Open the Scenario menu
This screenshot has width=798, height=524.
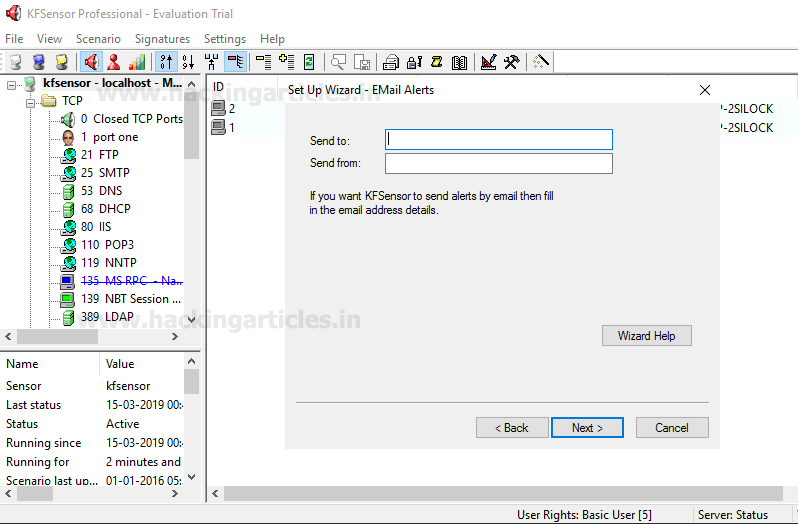(x=98, y=39)
